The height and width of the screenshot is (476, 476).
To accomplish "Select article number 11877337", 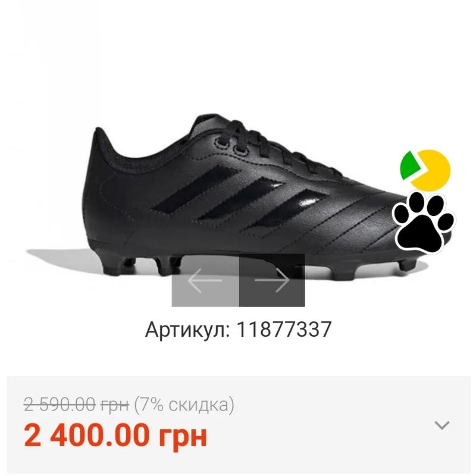I will point(284,330).
